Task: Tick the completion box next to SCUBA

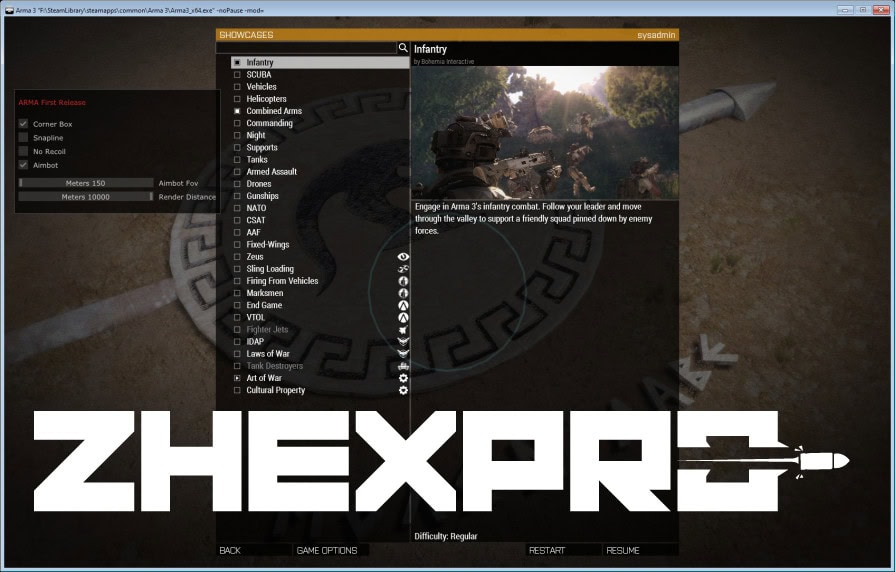Action: (x=237, y=75)
